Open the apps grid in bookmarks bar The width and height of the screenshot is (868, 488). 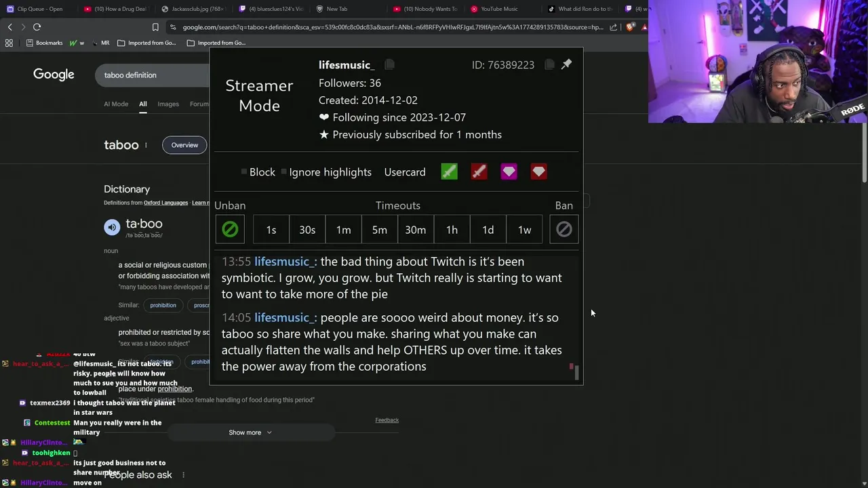(9, 43)
